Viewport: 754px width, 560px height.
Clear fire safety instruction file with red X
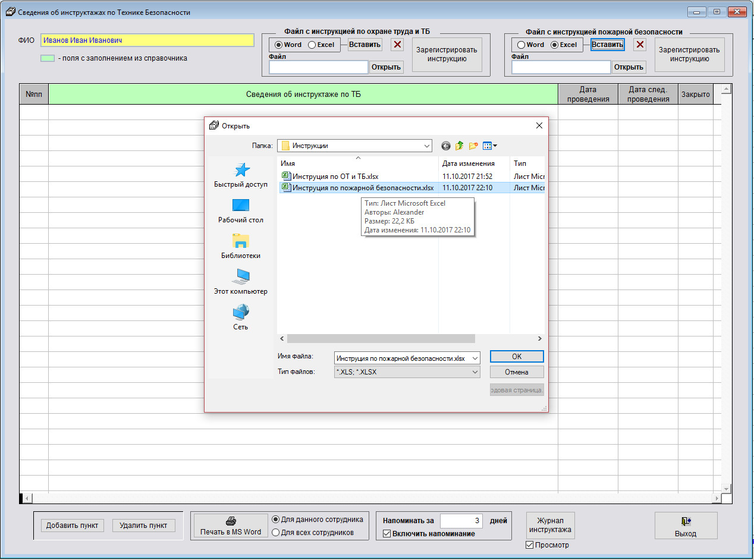tap(640, 45)
